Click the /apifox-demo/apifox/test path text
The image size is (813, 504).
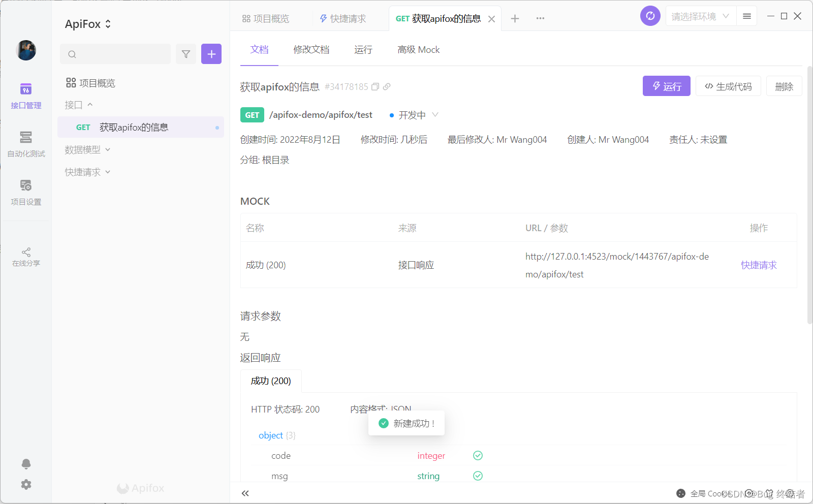321,115
